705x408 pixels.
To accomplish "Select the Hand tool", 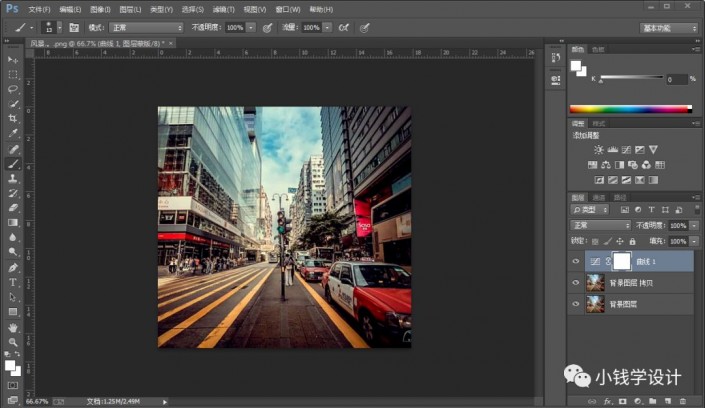I will pyautogui.click(x=13, y=327).
